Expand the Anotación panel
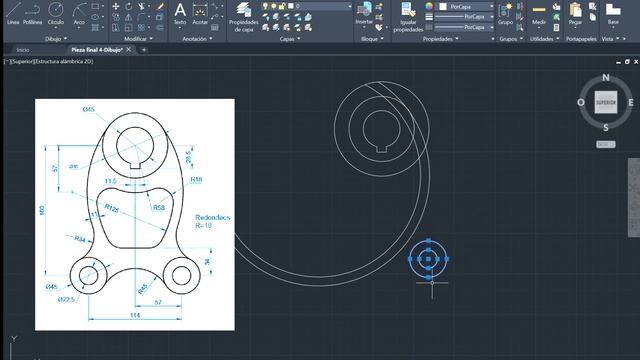The width and height of the screenshot is (640, 360). click(x=197, y=39)
